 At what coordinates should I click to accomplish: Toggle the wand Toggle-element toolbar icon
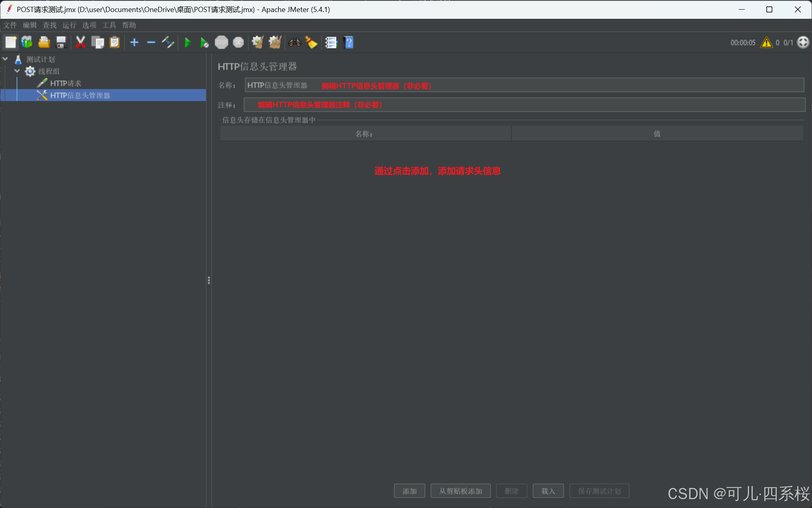click(168, 42)
